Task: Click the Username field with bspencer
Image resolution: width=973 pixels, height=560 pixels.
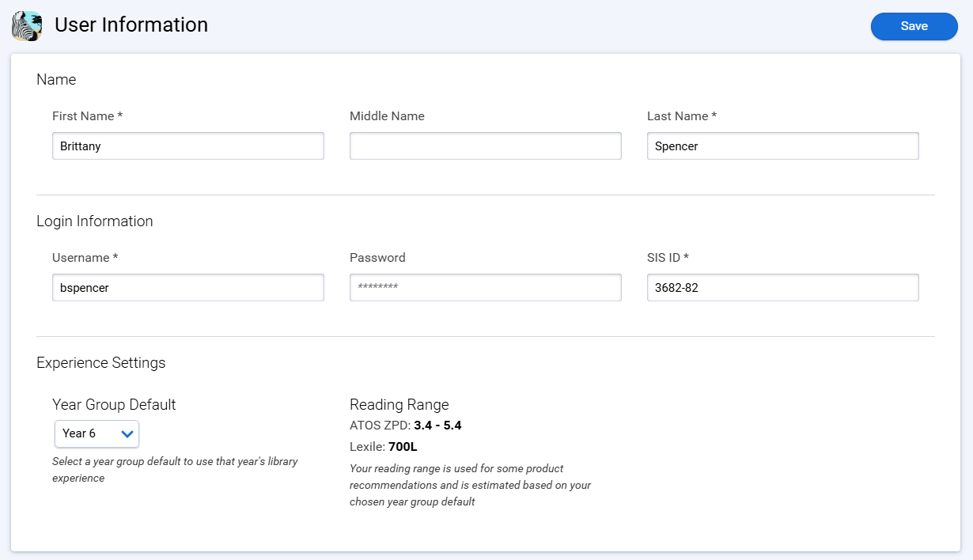Action: tap(188, 287)
